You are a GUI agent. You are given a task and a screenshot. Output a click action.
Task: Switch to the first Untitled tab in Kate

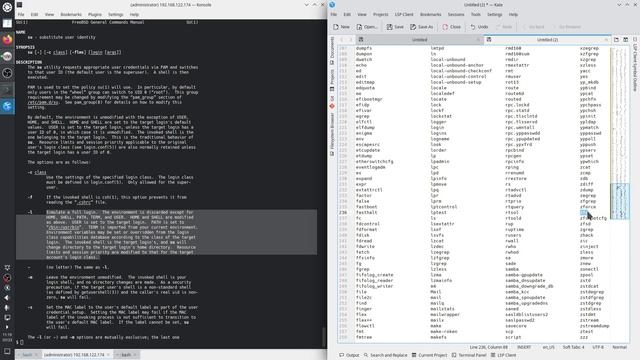tap(419, 40)
